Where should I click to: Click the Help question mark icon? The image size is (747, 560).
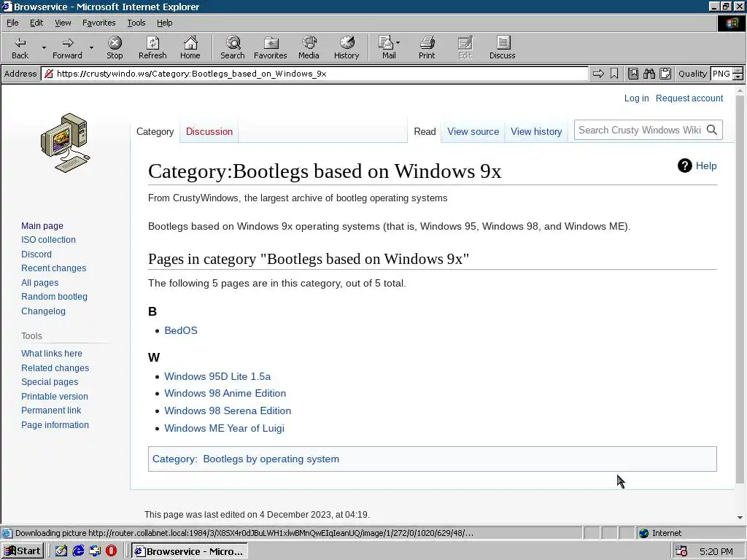pyautogui.click(x=684, y=166)
